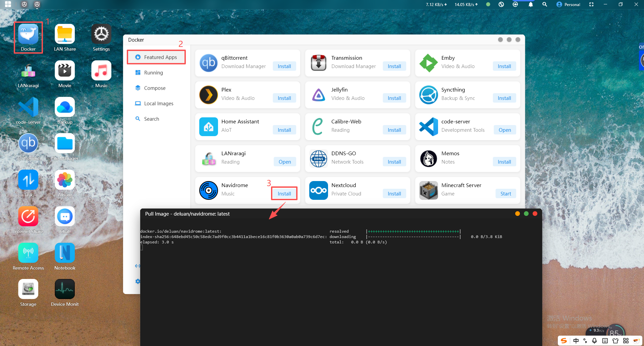Click the Sogou S icon in input toolbar
Image resolution: width=644 pixels, height=346 pixels.
click(x=564, y=341)
